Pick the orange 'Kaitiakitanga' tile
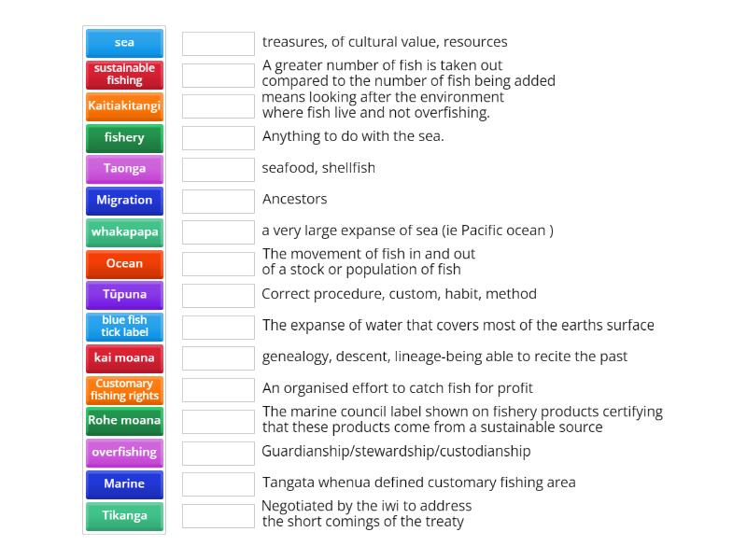This screenshot has height=560, width=747. click(x=124, y=106)
